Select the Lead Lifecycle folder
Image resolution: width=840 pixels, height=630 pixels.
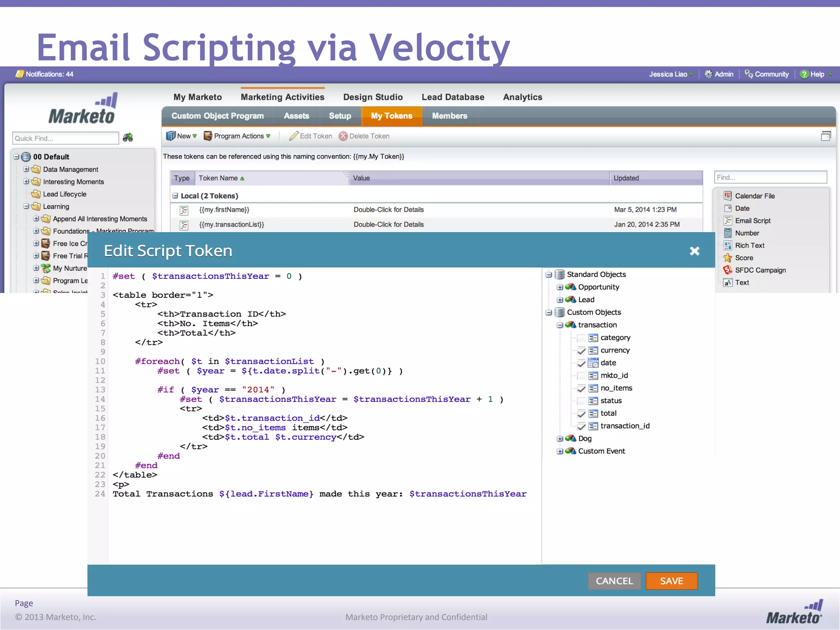[x=65, y=194]
